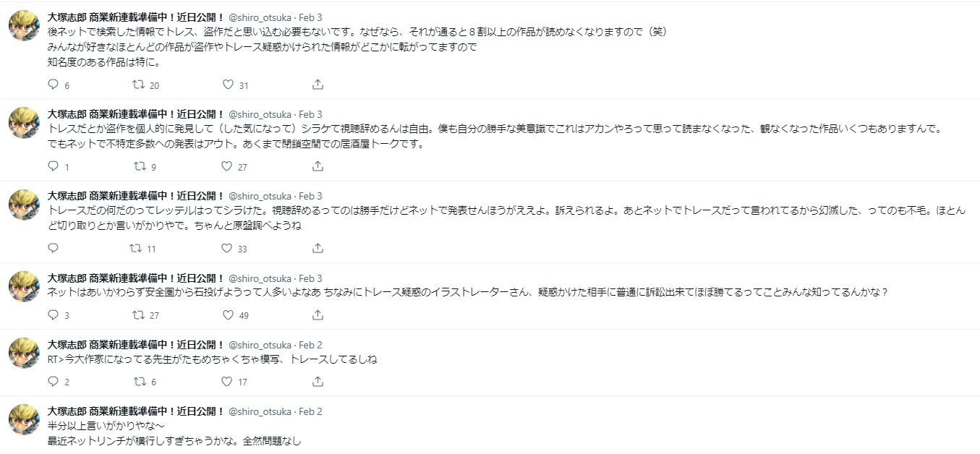Open the tweet text starting with ネットはあいかわらず
Screen dimensions: 980x454
pyautogui.click(x=467, y=292)
